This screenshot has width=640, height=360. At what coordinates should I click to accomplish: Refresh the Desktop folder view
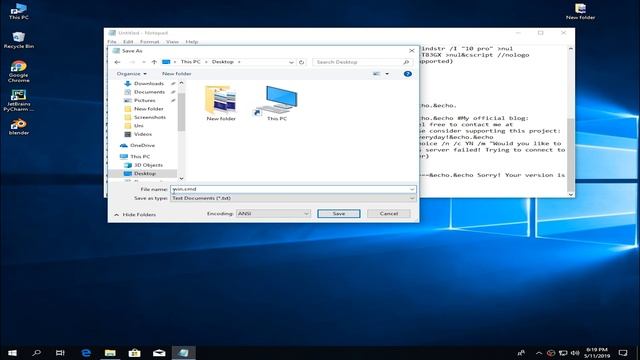pos(302,62)
